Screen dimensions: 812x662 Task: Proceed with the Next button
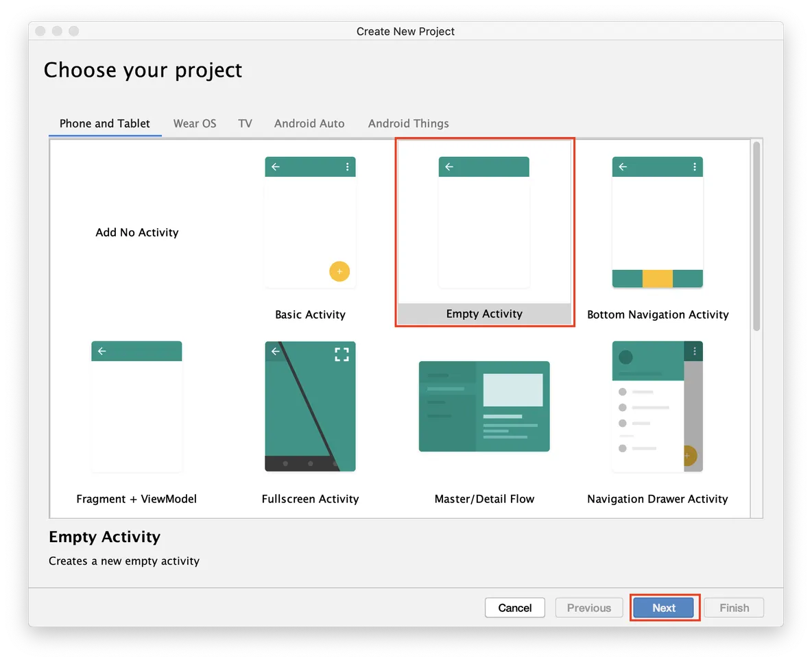(664, 608)
